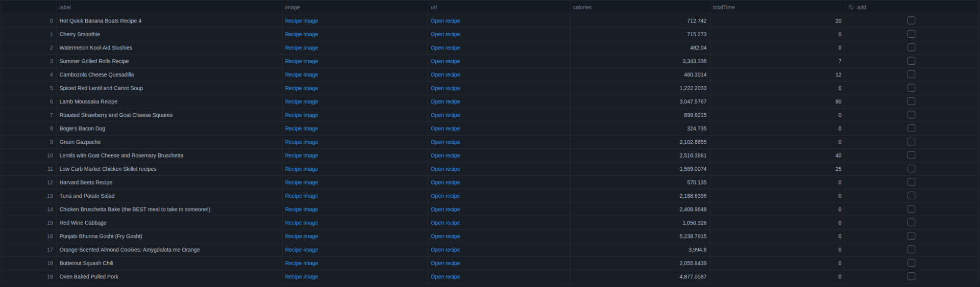Enable add checkbox for Oven Baked Pulled Pork
The height and width of the screenshot is (287, 980).
(x=911, y=276)
